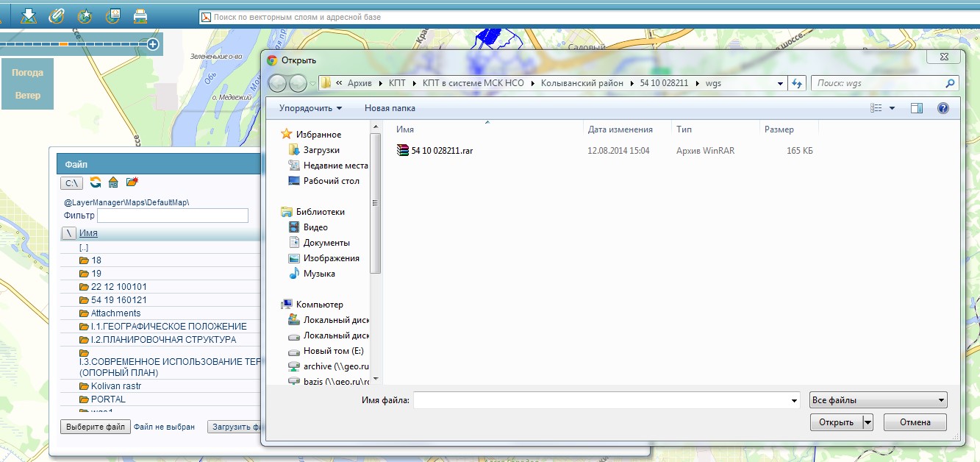Click the embed code map icon
The image size is (980, 462).
click(112, 15)
